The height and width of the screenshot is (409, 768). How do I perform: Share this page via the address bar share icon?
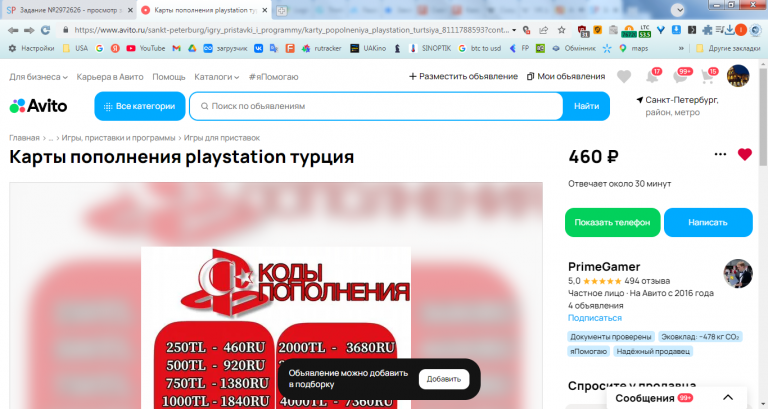click(544, 30)
